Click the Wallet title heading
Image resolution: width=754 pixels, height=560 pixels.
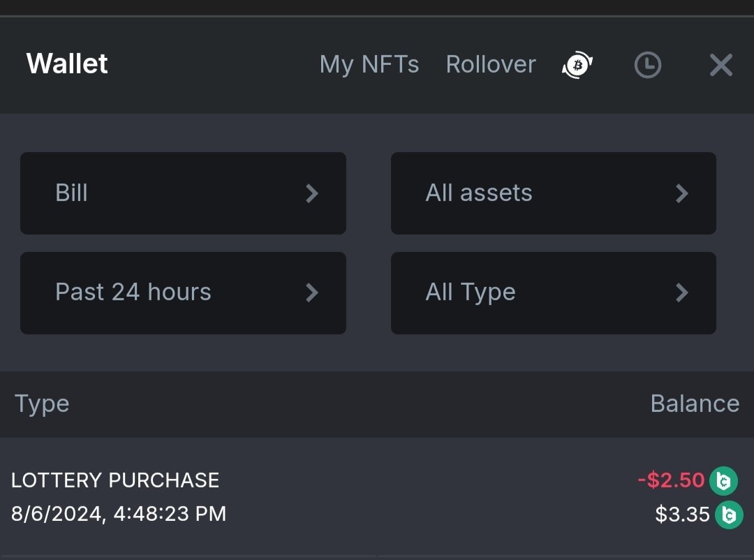67,64
